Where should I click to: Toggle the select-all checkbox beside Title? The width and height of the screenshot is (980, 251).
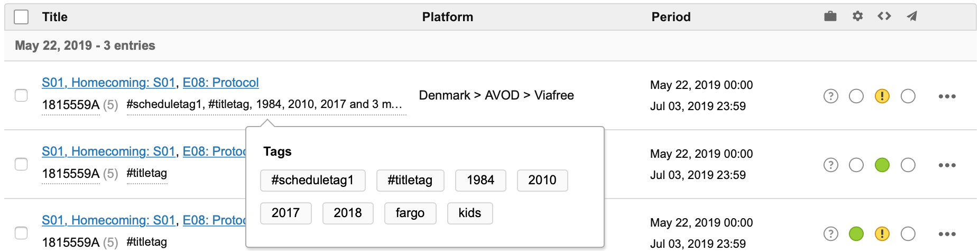(x=21, y=17)
